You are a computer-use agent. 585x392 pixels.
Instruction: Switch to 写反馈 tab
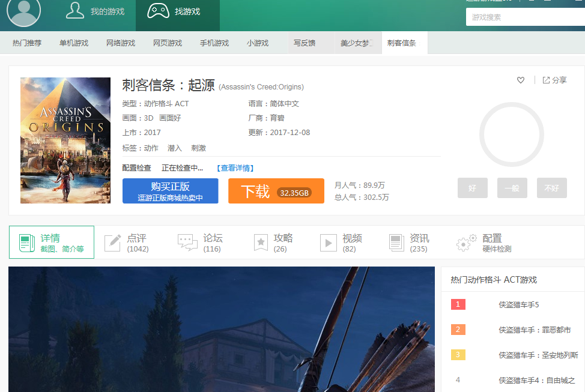coord(311,43)
